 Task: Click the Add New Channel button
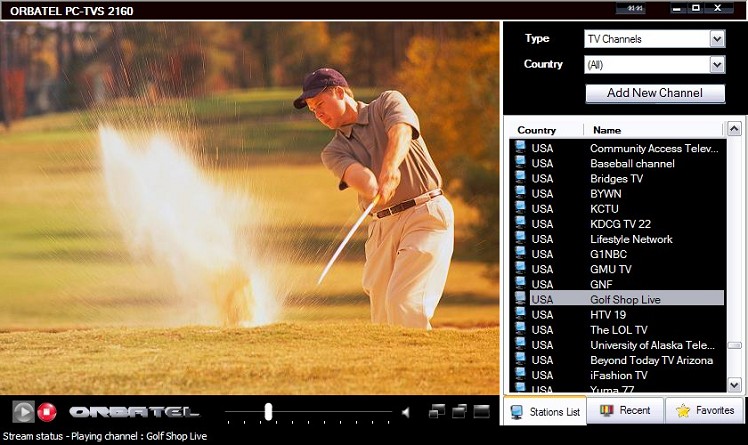[655, 93]
